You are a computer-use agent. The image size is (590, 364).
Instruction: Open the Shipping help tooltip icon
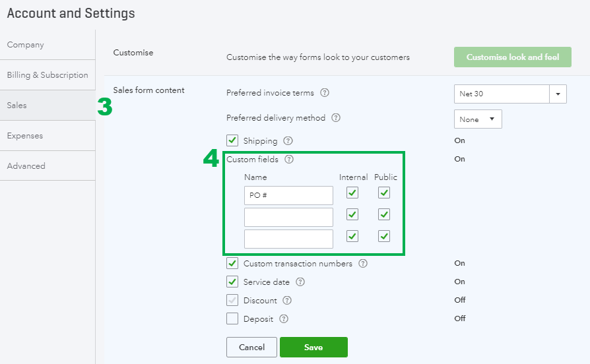[288, 140]
